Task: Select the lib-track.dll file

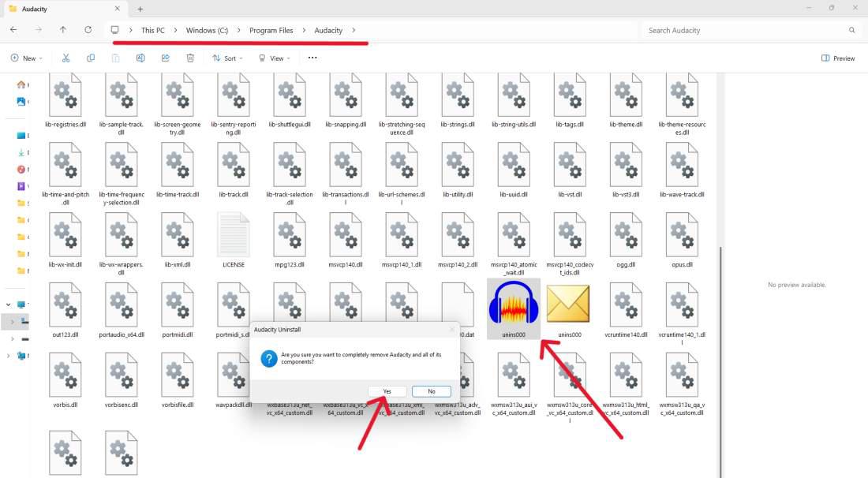Action: pyautogui.click(x=233, y=170)
